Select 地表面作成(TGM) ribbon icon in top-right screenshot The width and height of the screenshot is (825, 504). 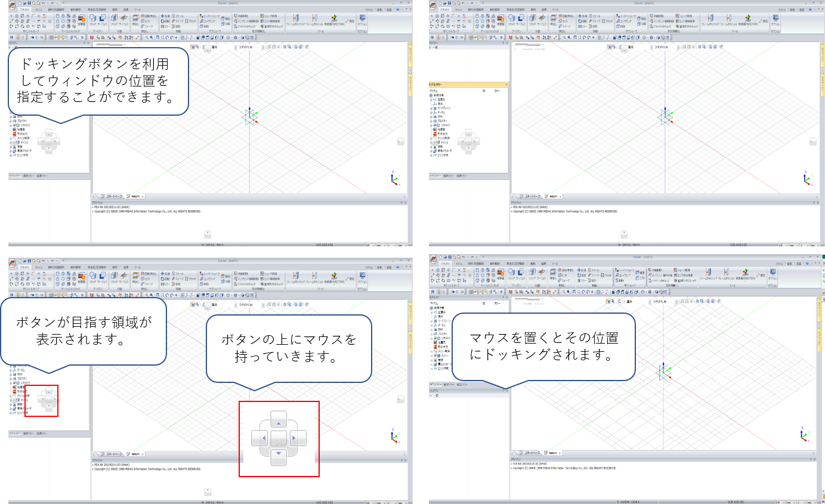click(x=748, y=20)
